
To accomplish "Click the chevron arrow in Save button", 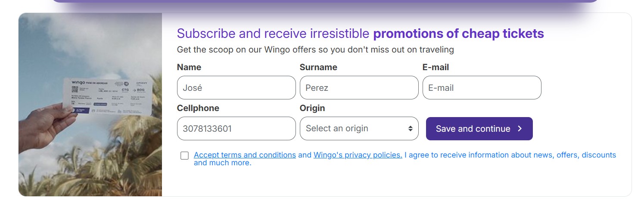I will coord(520,129).
